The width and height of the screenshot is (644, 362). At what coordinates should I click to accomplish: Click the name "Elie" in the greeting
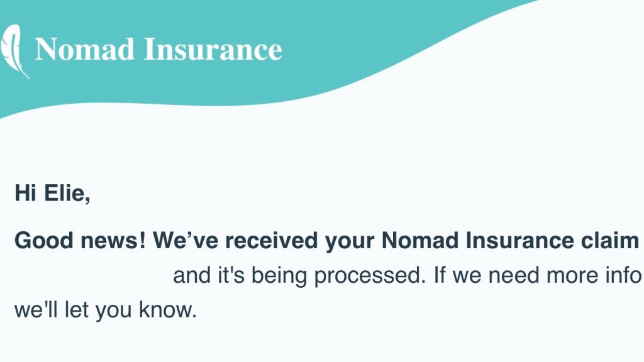point(66,193)
